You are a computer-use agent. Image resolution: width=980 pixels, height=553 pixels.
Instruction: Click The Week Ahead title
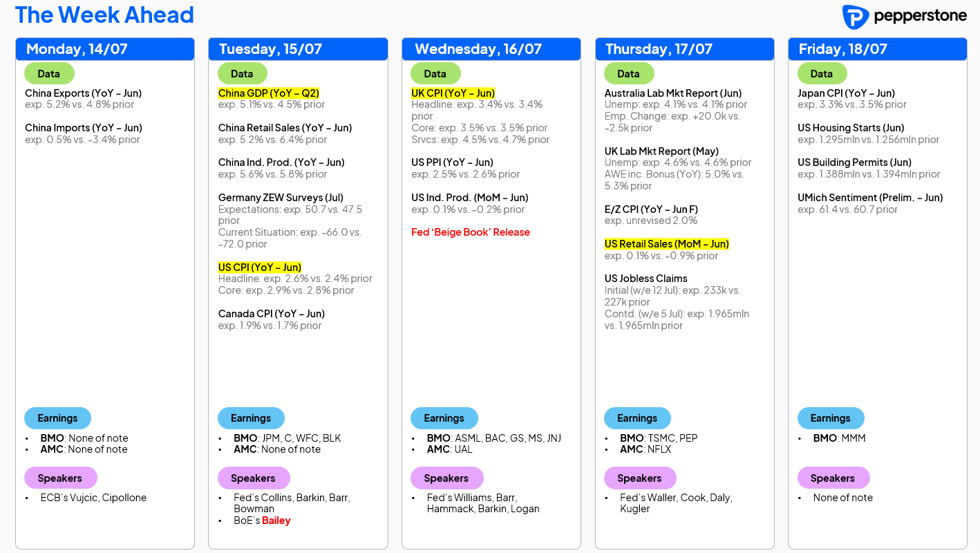(x=104, y=15)
